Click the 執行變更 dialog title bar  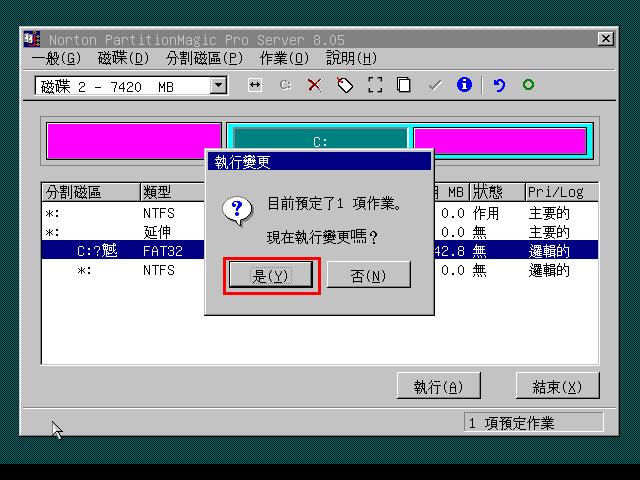[x=319, y=162]
